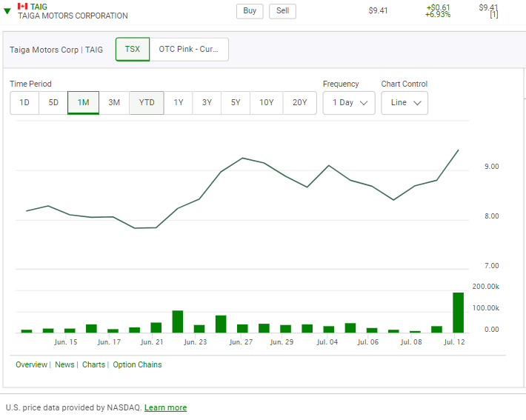This screenshot has height=420, width=526.
Task: Set time period to 1D
Action: [24, 103]
